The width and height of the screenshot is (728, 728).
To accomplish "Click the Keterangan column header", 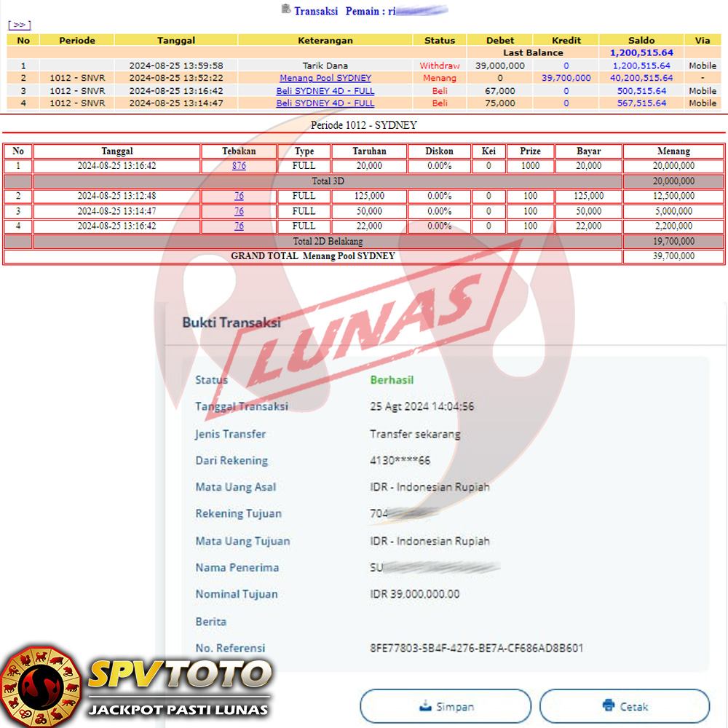I will (325, 41).
